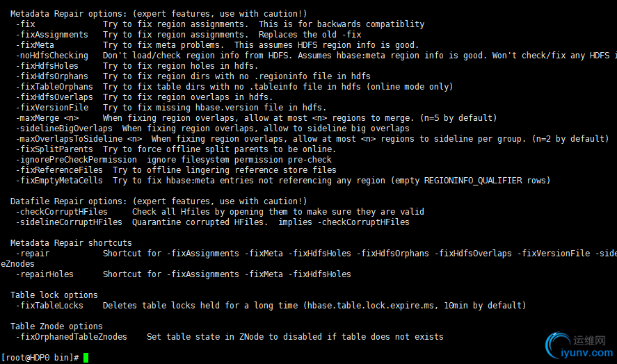Click the -fixTableLocks option name
The image size is (617, 364).
[49, 306]
